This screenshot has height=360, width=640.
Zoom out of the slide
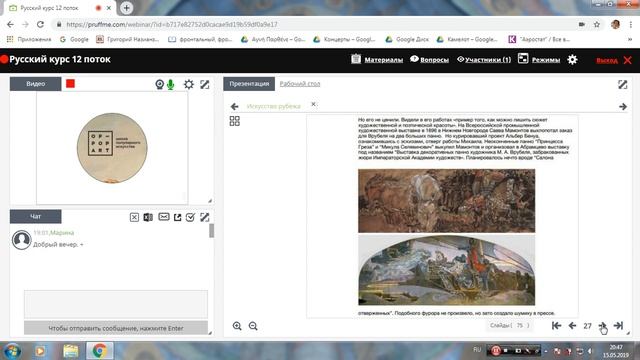[x=253, y=326]
